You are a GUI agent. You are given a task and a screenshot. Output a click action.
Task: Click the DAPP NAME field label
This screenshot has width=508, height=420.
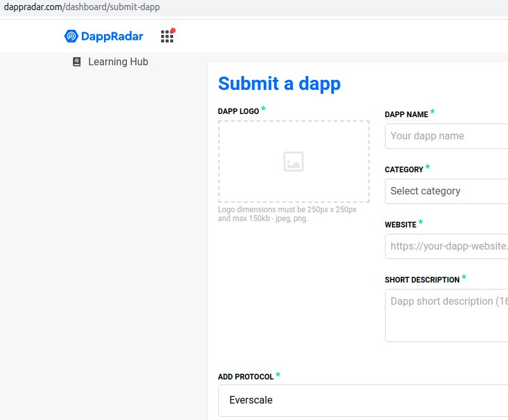[x=407, y=115]
